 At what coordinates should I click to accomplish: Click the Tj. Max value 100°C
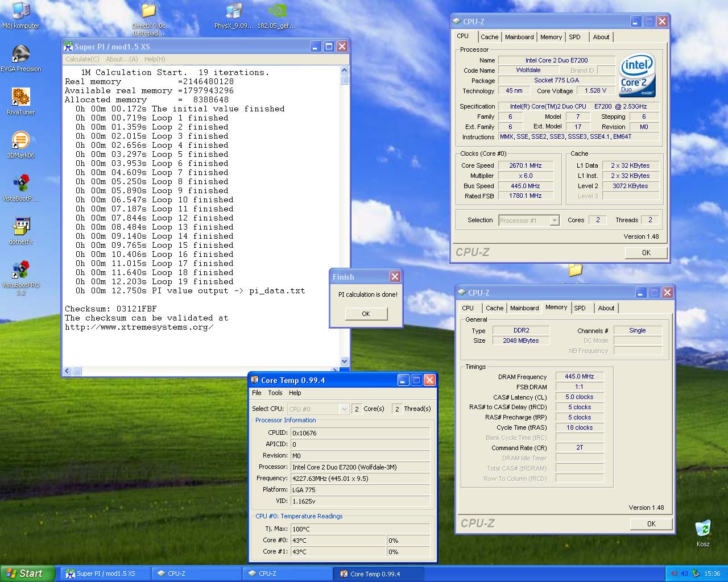click(361, 529)
